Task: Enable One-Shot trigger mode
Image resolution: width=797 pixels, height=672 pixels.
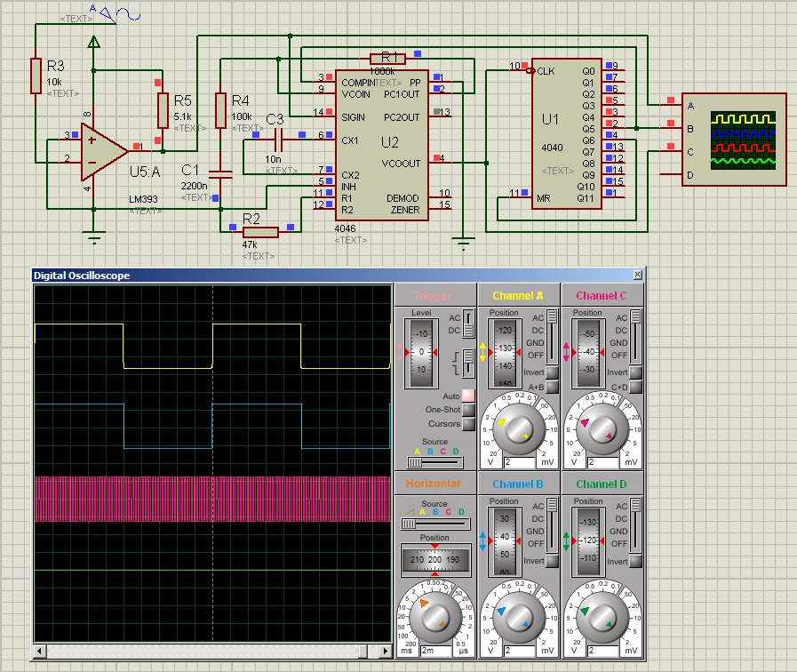Action: coord(468,410)
